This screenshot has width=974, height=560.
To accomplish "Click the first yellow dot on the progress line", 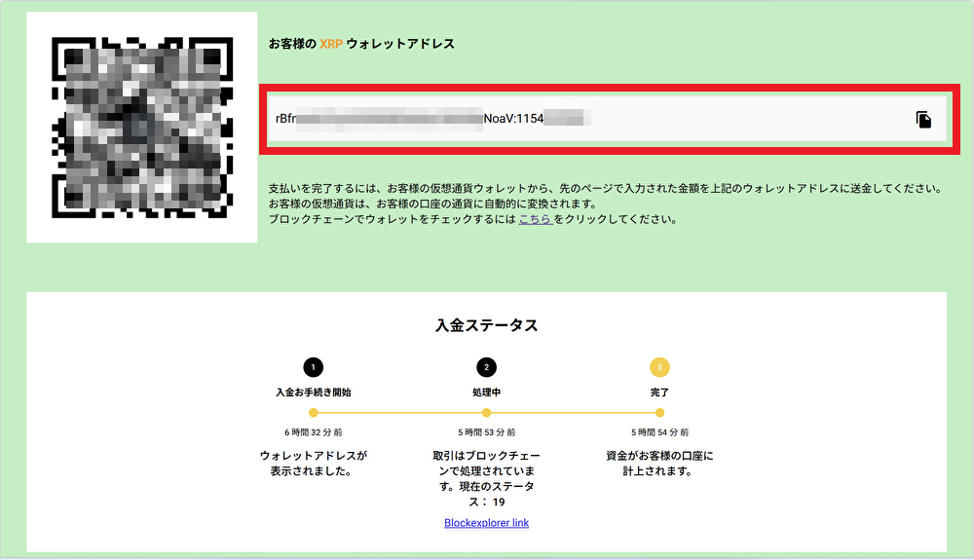I will 313,413.
